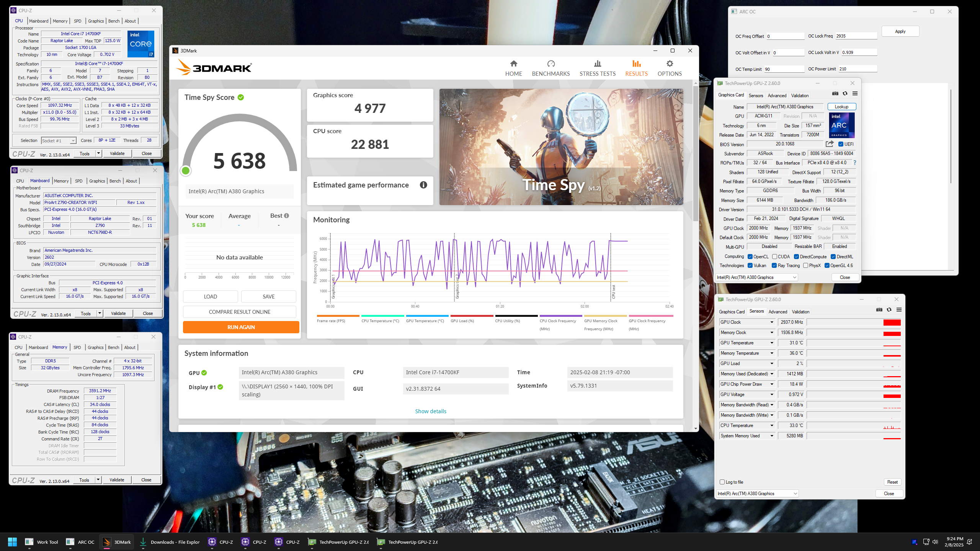980x551 pixels.
Task: Click the BIOS export share icon in GPU-Z
Action: coord(830,144)
